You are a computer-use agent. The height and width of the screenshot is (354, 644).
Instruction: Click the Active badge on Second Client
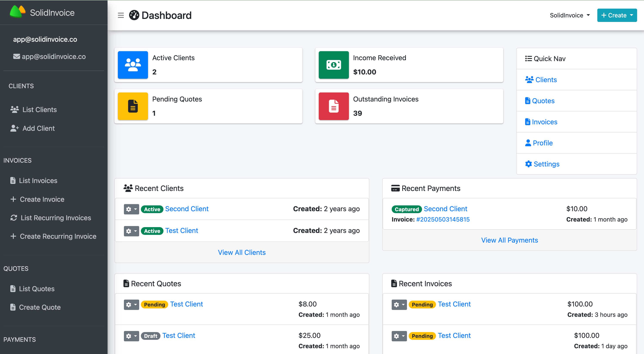tap(152, 209)
